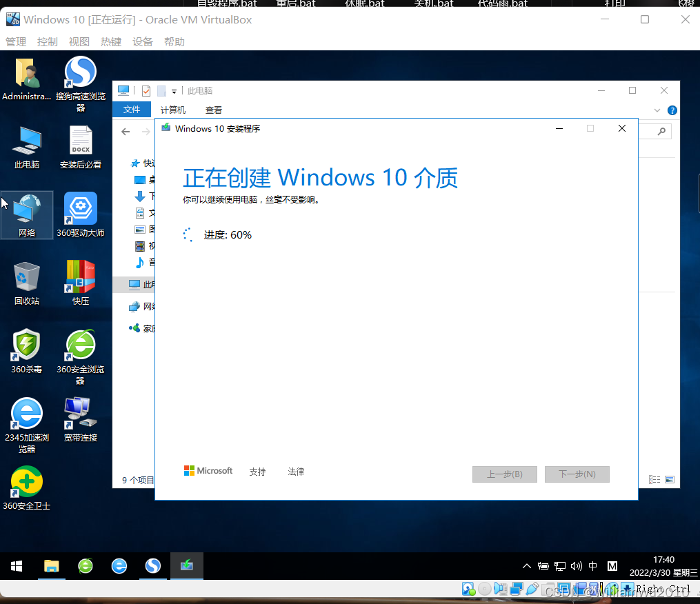
Task: Open network status tray icon
Action: 560,566
